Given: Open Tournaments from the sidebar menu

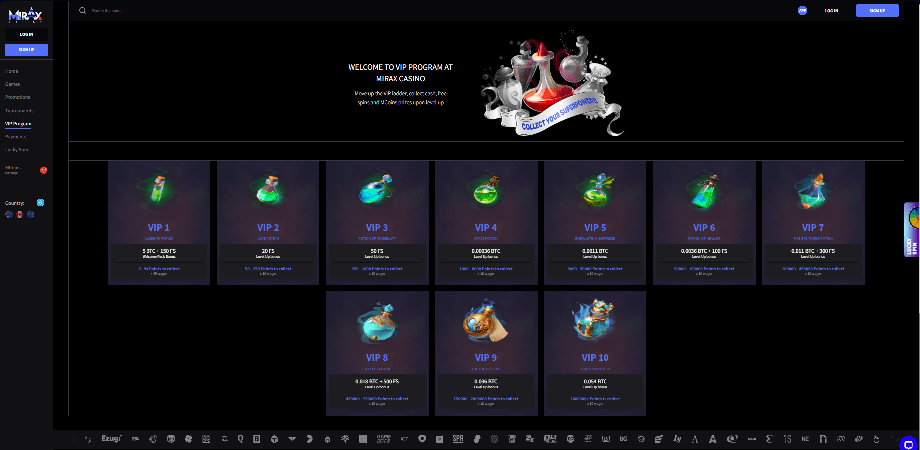Looking at the screenshot, I should (x=19, y=110).
